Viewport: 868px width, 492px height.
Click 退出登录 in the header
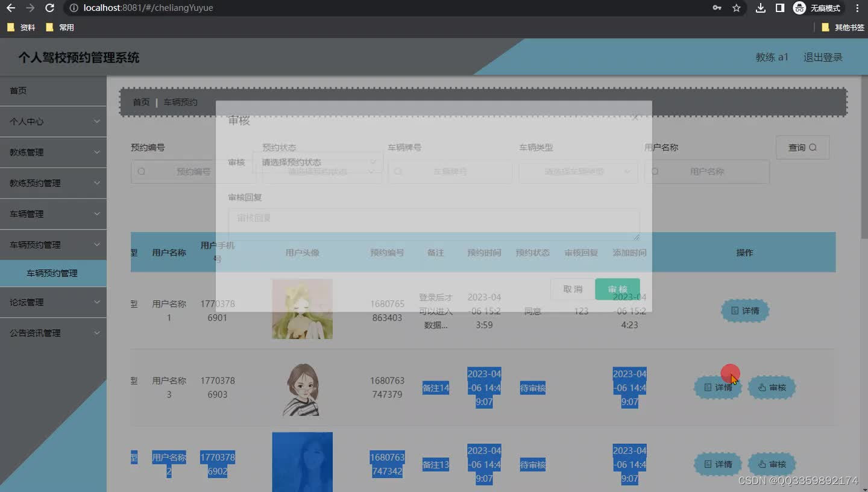click(823, 57)
